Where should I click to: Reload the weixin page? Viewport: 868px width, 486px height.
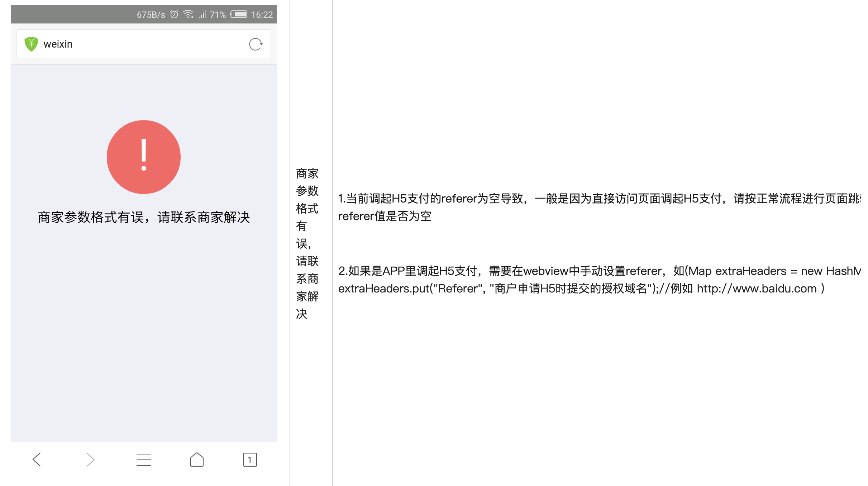pyautogui.click(x=256, y=44)
